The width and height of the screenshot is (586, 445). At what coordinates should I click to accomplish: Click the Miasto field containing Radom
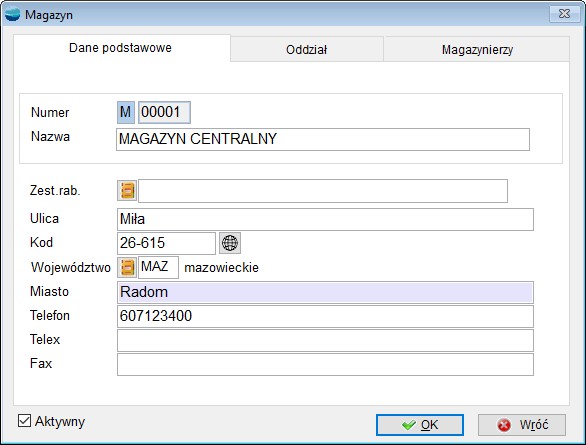(x=325, y=292)
